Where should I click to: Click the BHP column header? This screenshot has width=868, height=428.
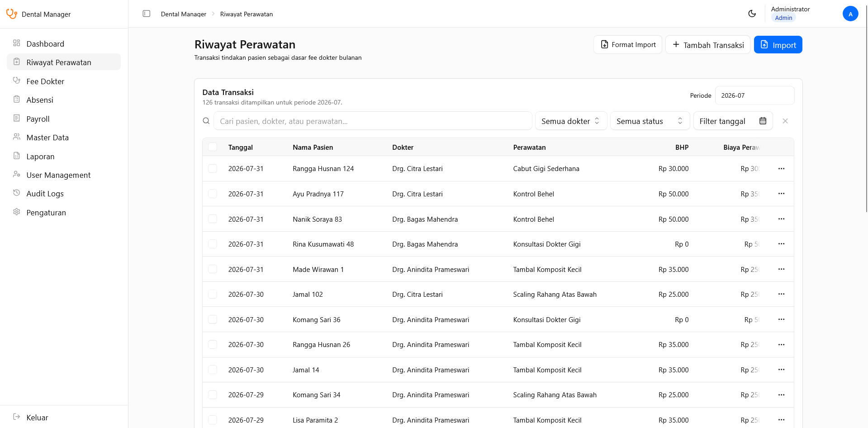pos(682,147)
